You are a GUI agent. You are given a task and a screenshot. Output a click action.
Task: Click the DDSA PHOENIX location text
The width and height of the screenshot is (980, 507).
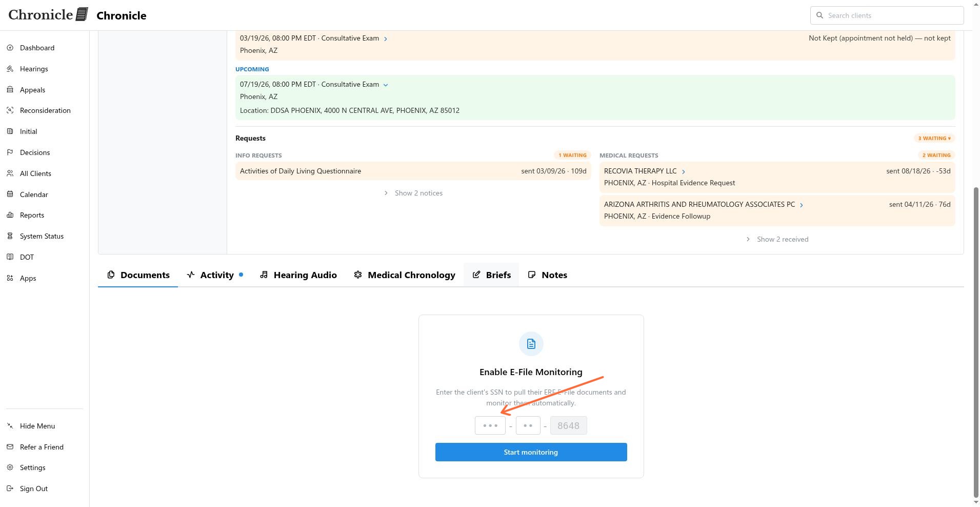(x=350, y=110)
